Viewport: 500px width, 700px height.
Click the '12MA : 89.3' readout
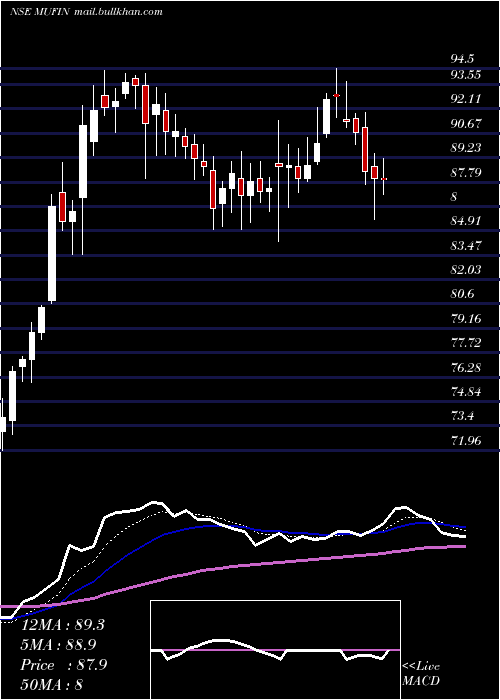[62, 625]
